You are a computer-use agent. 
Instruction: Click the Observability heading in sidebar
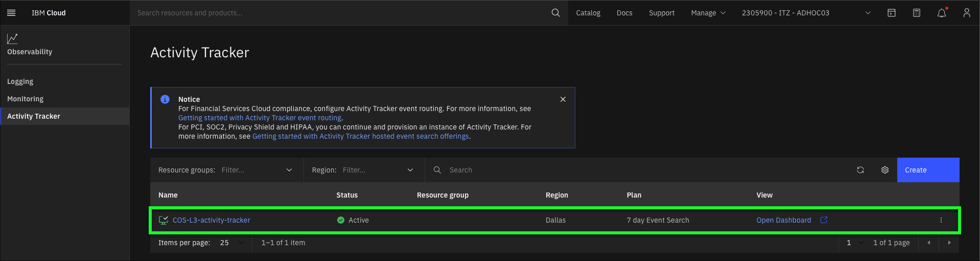(x=30, y=52)
